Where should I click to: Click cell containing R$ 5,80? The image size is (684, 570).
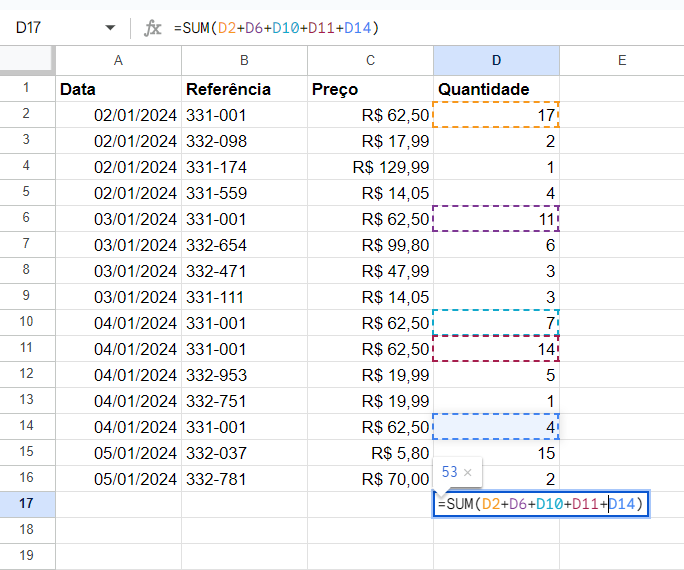tap(370, 453)
